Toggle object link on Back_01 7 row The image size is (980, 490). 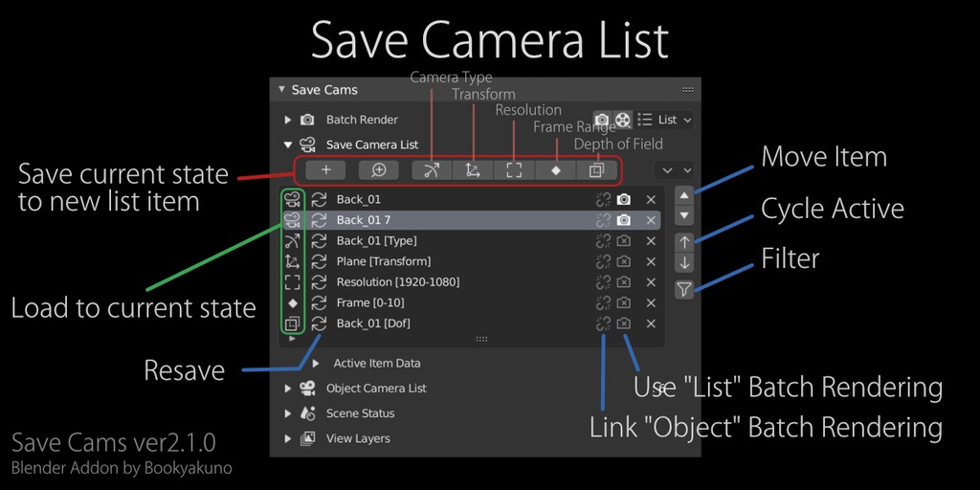pyautogui.click(x=603, y=220)
